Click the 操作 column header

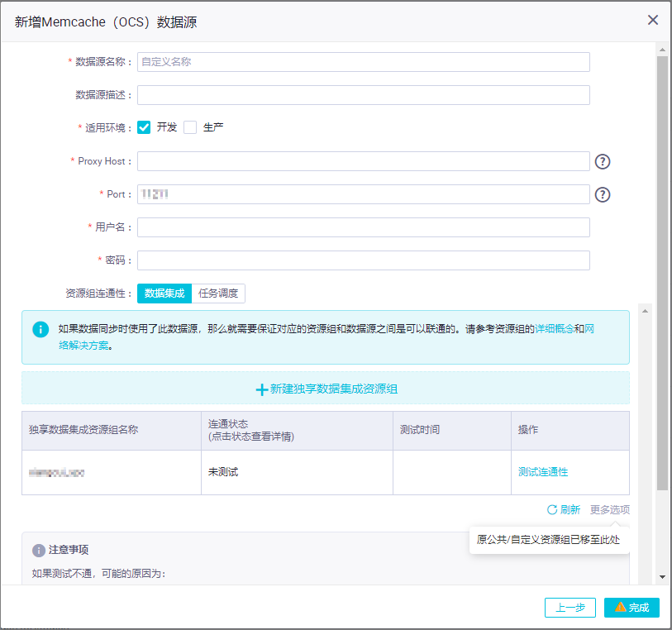pos(570,430)
